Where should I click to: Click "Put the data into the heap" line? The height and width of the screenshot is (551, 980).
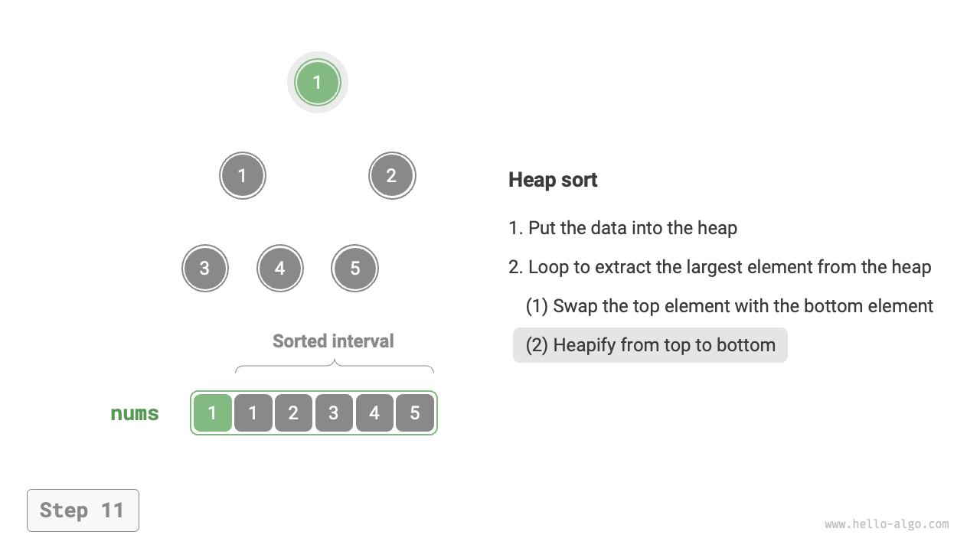tap(622, 228)
